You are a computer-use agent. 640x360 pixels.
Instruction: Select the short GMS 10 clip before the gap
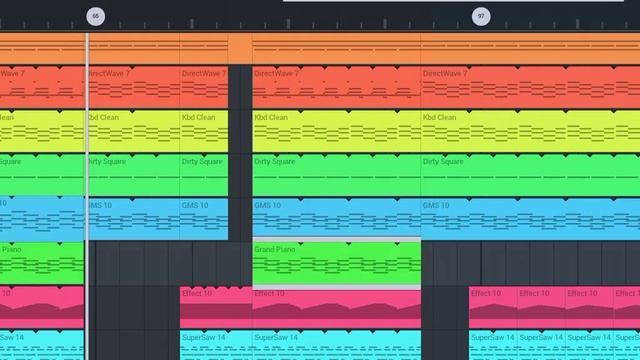(x=204, y=219)
